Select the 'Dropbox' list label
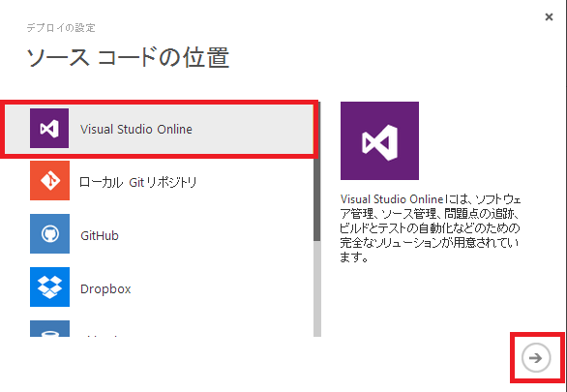 point(105,289)
